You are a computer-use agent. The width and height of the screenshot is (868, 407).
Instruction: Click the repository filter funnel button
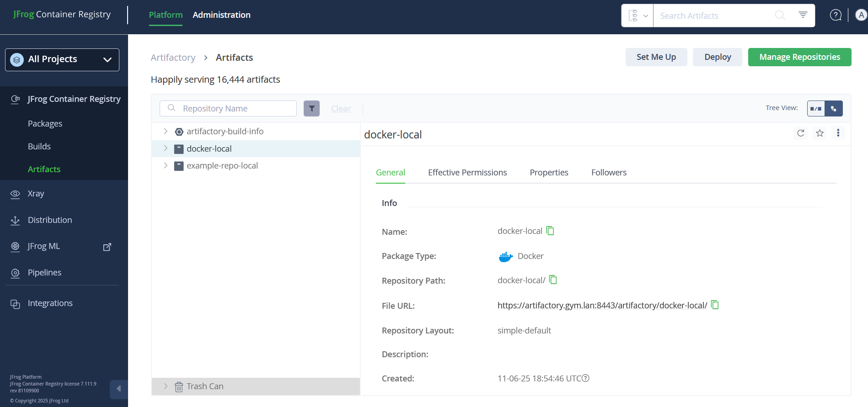pos(311,108)
